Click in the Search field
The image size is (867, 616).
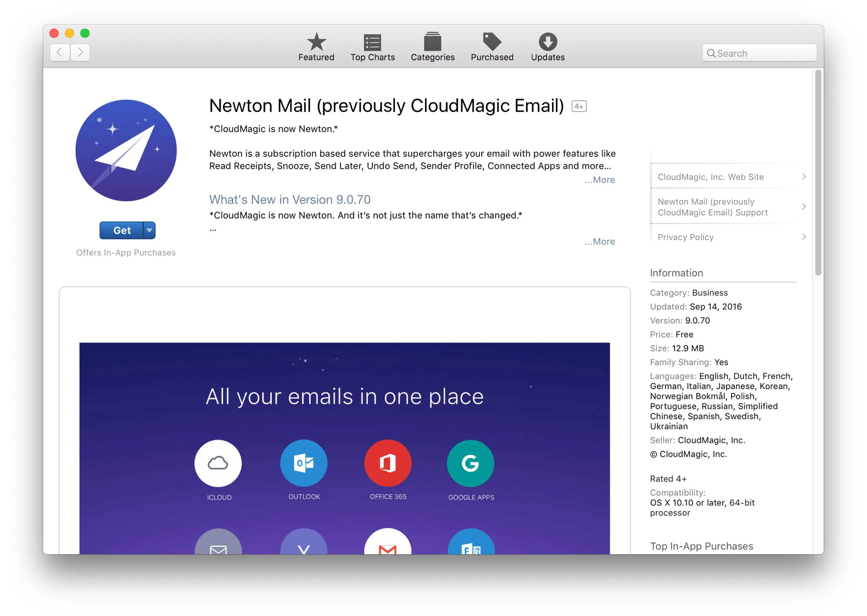pos(759,53)
